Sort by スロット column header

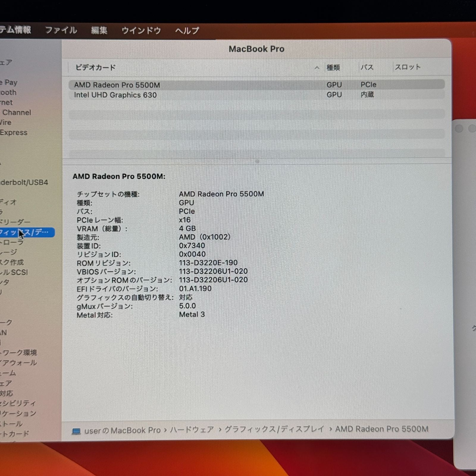tap(408, 67)
